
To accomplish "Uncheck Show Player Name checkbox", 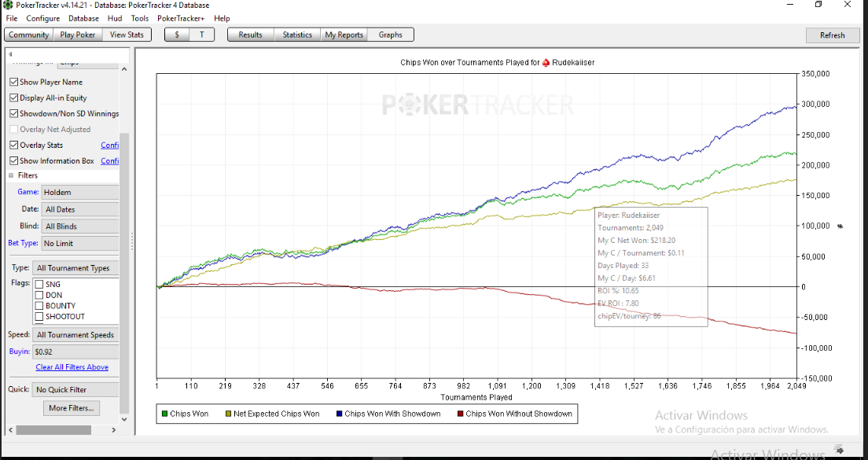I will tap(14, 82).
